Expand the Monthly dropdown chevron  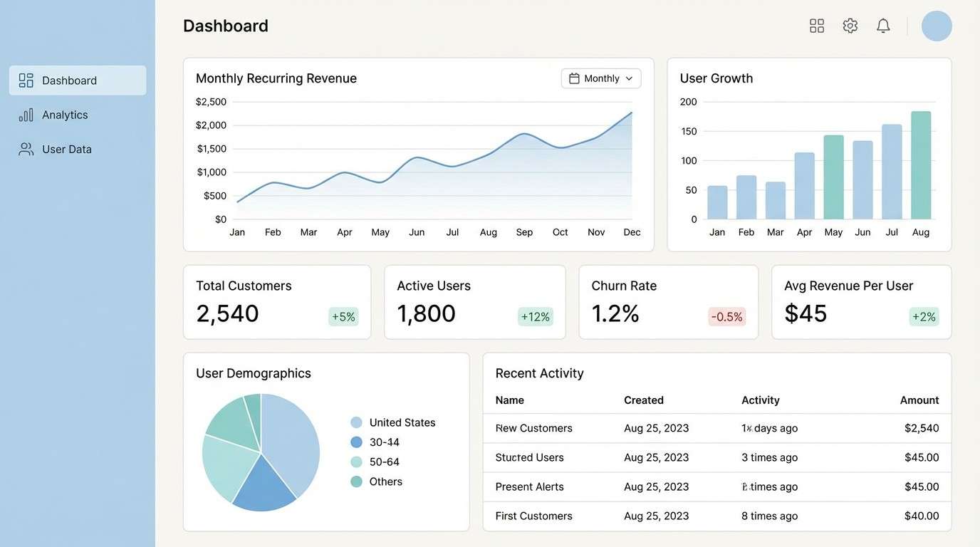pos(630,78)
